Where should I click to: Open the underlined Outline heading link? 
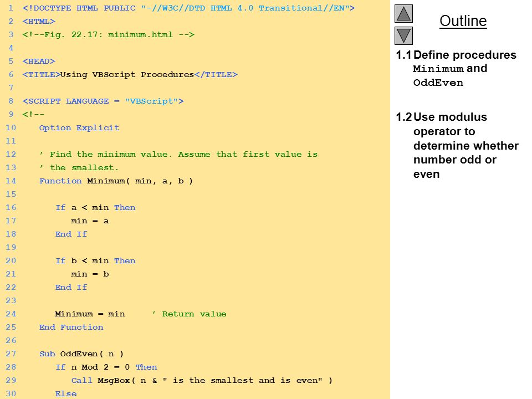coord(463,21)
